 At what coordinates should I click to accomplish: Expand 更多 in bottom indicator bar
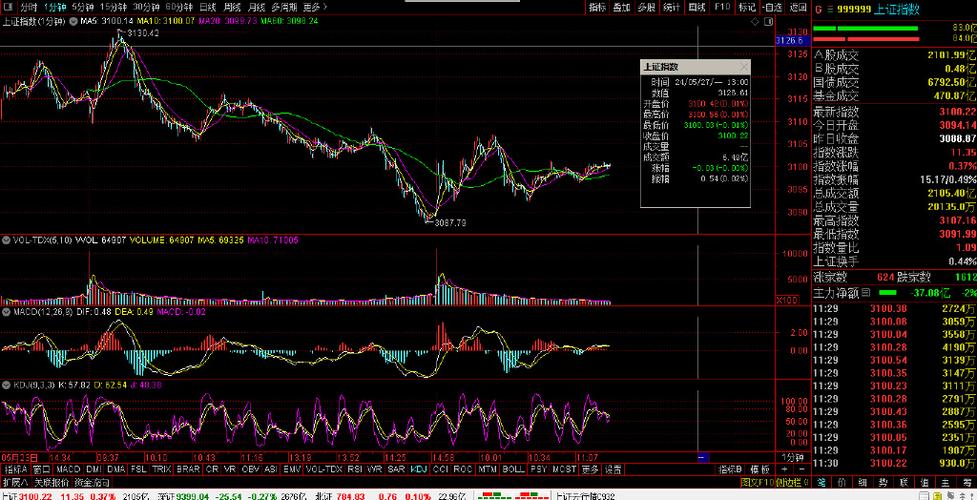tap(590, 468)
